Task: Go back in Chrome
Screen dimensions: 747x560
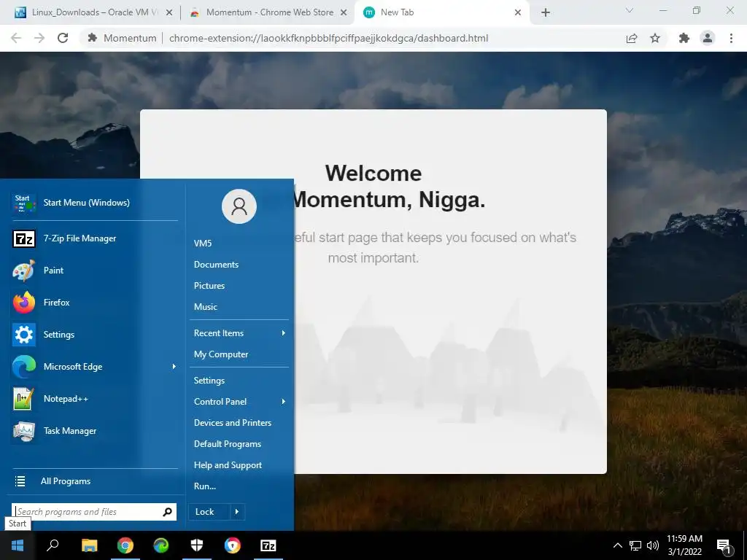Action: (x=16, y=38)
